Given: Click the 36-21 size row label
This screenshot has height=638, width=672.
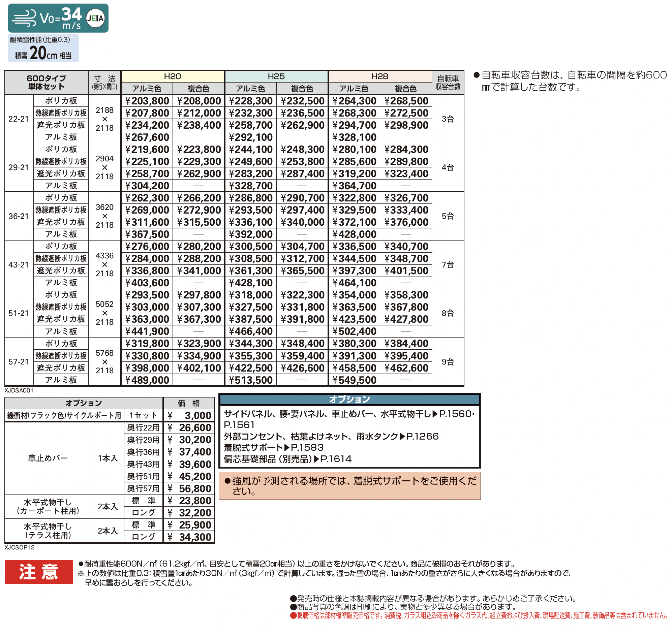Looking at the screenshot, I should tap(19, 217).
